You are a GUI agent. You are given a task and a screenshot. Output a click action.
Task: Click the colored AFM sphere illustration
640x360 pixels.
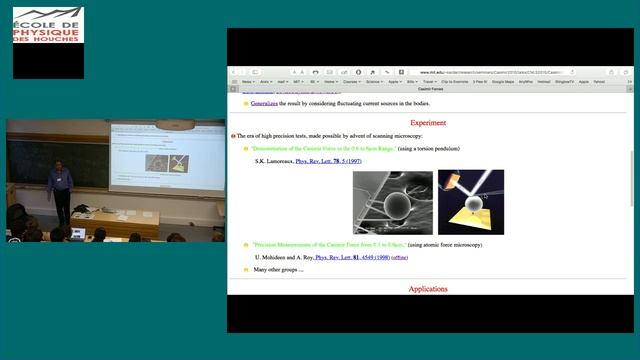point(471,202)
